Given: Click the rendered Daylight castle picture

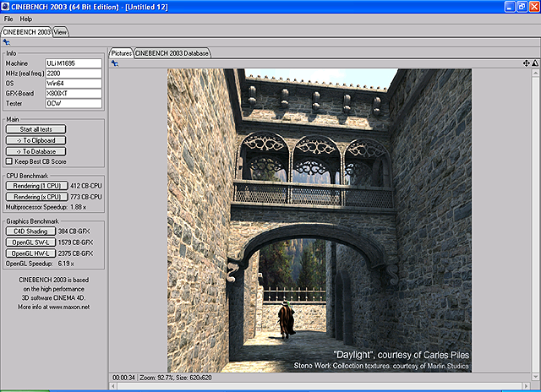Looking at the screenshot, I should coord(320,220).
